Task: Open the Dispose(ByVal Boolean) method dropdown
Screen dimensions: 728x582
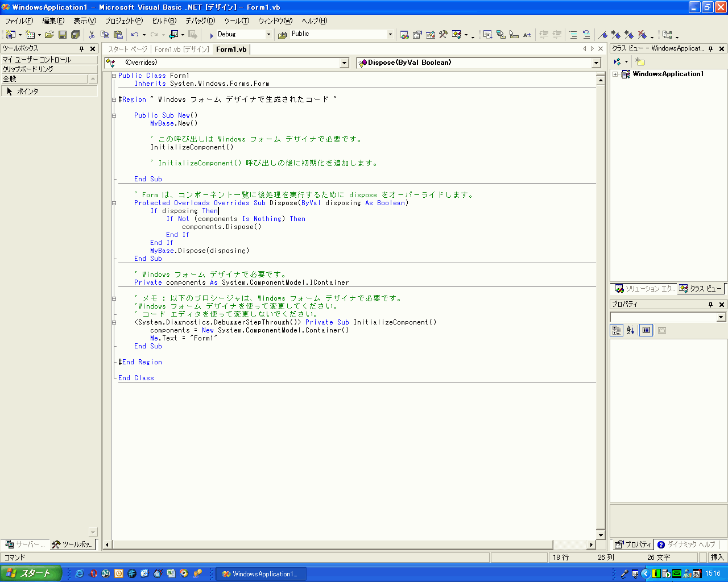Action: coord(596,63)
